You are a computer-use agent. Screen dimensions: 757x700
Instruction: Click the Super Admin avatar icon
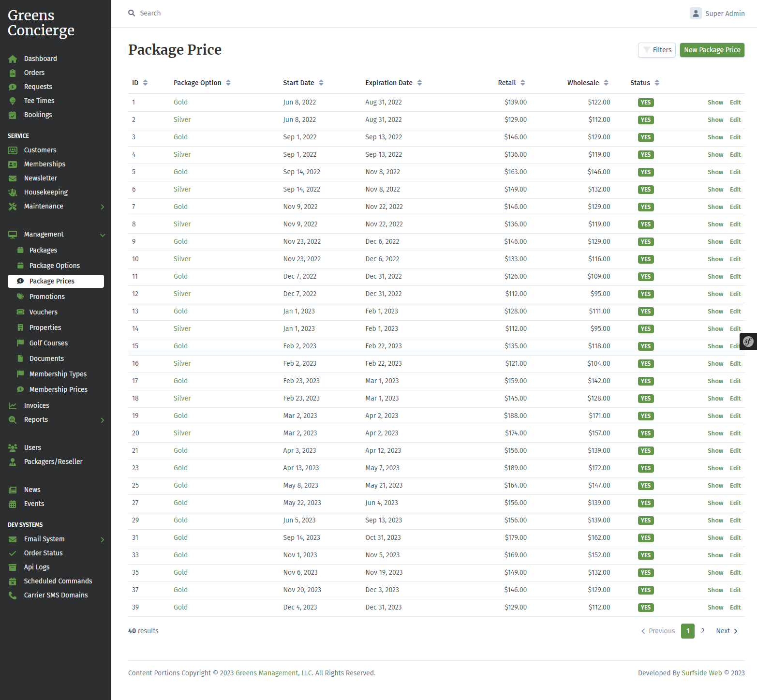[696, 14]
